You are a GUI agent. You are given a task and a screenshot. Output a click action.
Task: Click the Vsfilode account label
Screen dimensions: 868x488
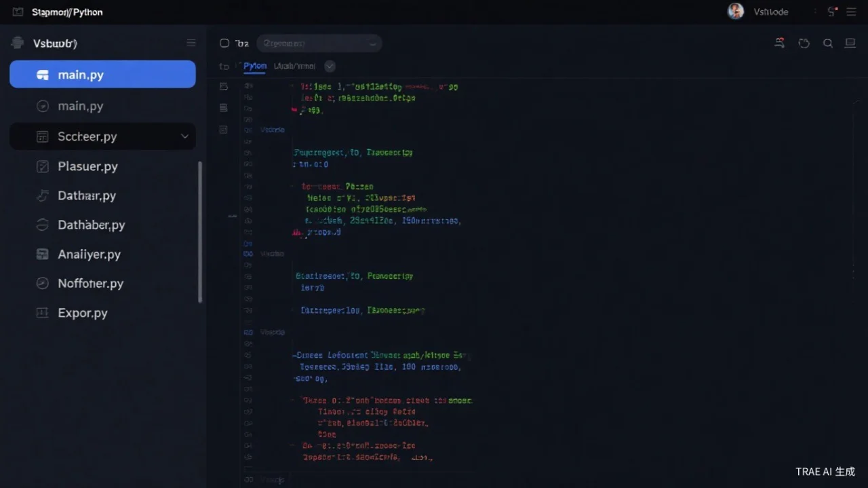coord(771,12)
